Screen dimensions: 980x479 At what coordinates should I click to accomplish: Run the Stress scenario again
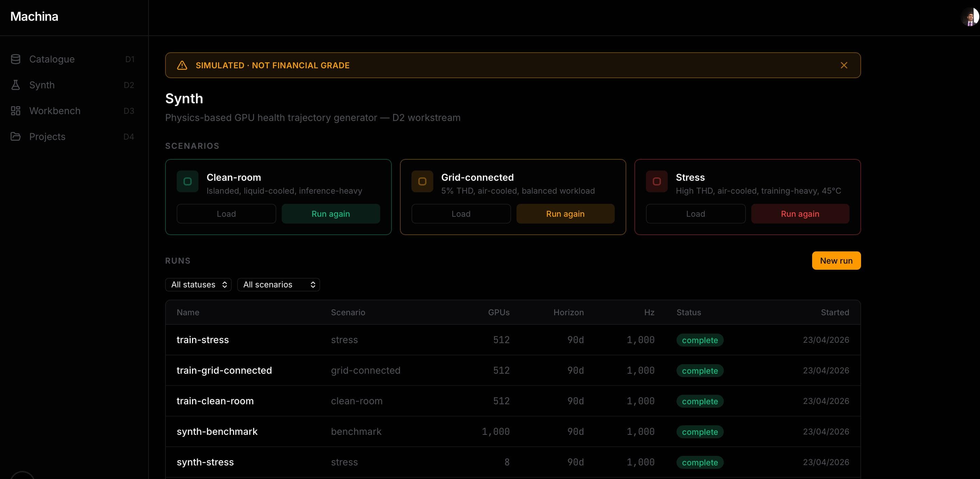tap(800, 214)
